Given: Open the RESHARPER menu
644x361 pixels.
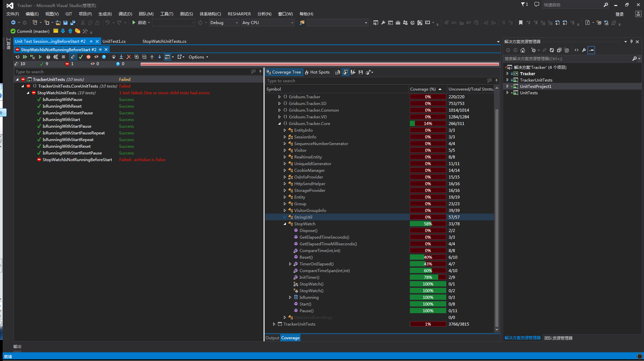Looking at the screenshot, I should pyautogui.click(x=239, y=14).
